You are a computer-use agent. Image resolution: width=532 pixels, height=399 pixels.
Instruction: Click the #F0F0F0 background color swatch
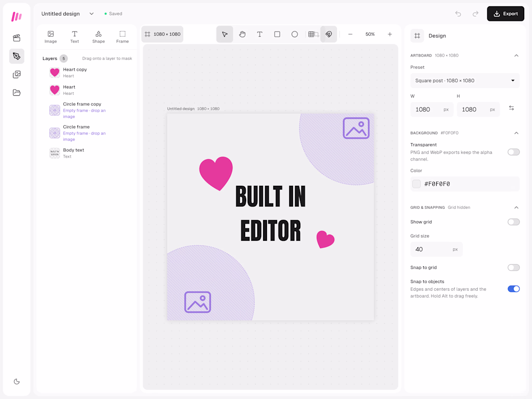pos(416,184)
